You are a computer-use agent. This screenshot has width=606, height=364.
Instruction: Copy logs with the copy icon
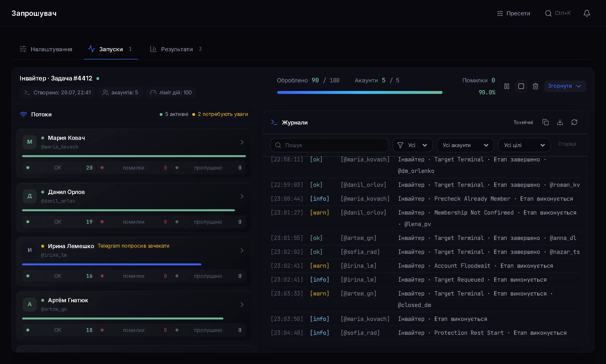(x=545, y=122)
